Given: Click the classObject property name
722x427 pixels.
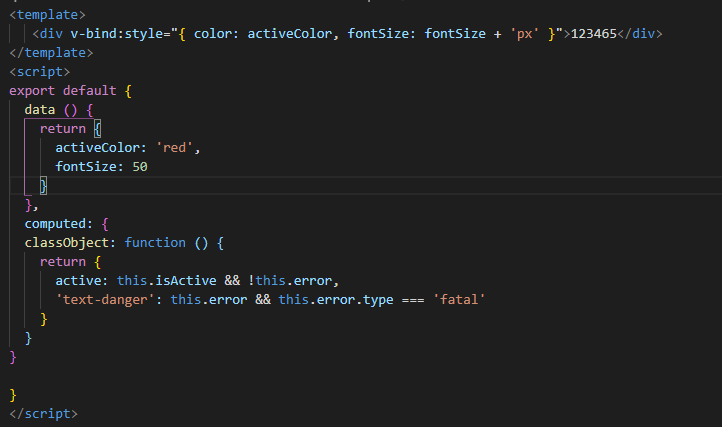Looking at the screenshot, I should tap(66, 242).
